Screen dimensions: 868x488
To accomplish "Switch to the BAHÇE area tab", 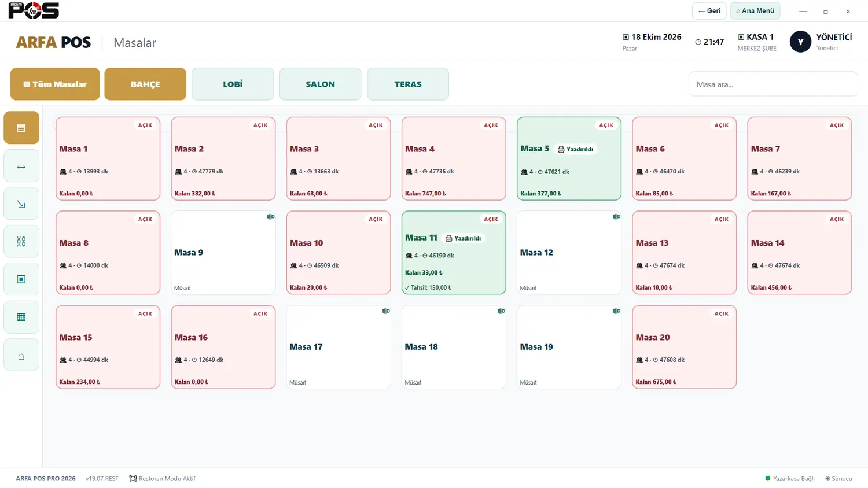I will coord(145,84).
